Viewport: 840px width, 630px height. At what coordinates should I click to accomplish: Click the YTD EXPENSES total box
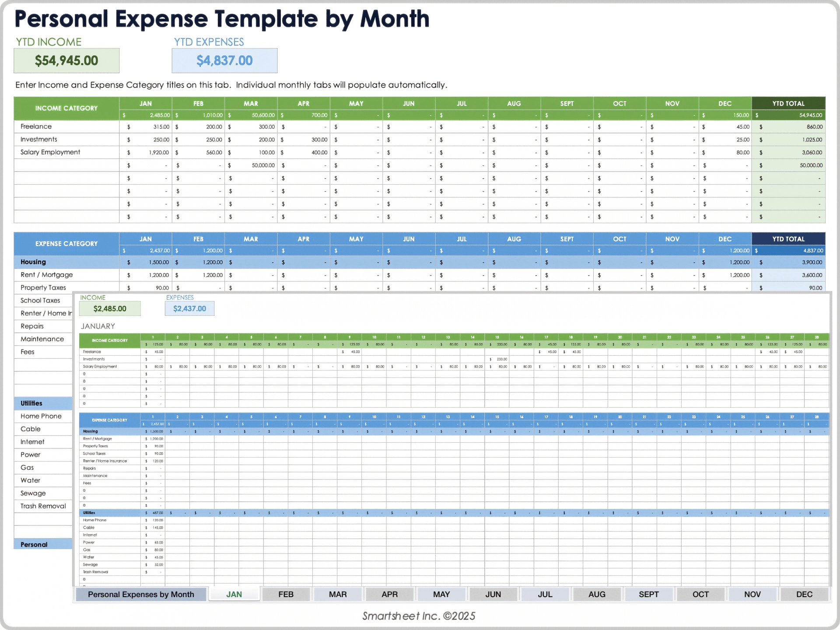225,60
